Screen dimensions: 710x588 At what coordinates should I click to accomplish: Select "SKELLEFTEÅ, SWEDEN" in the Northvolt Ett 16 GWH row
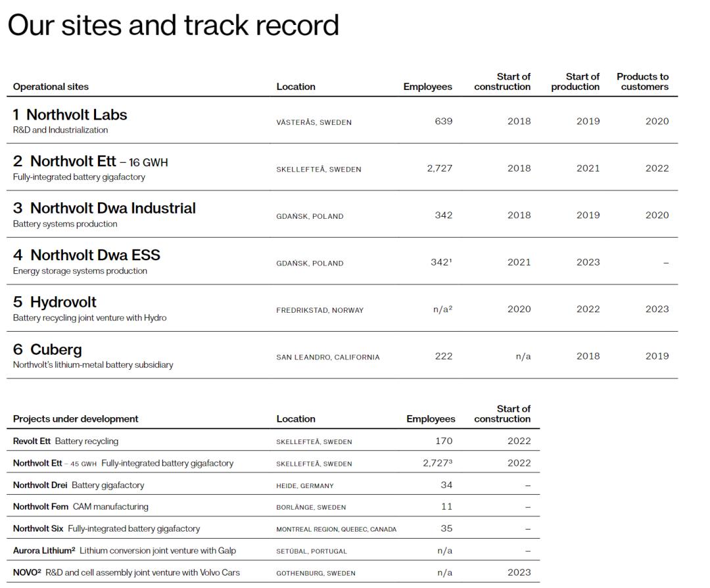coord(319,170)
